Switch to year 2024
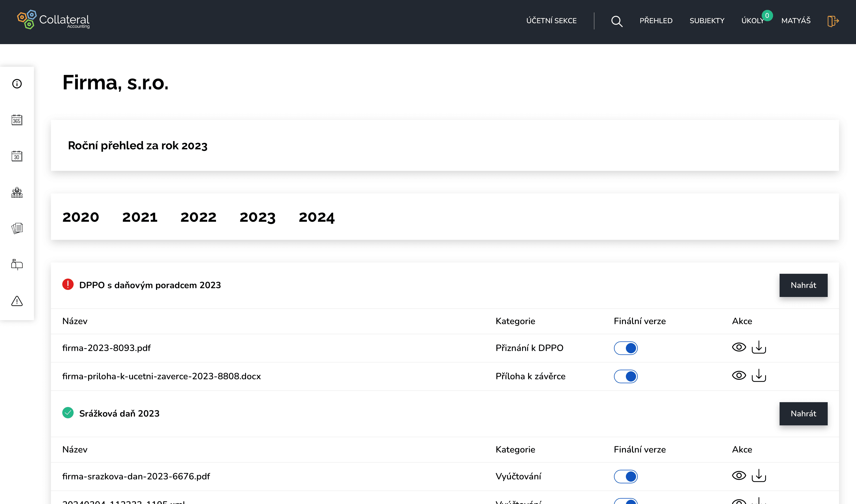This screenshot has height=504, width=856. (x=317, y=217)
